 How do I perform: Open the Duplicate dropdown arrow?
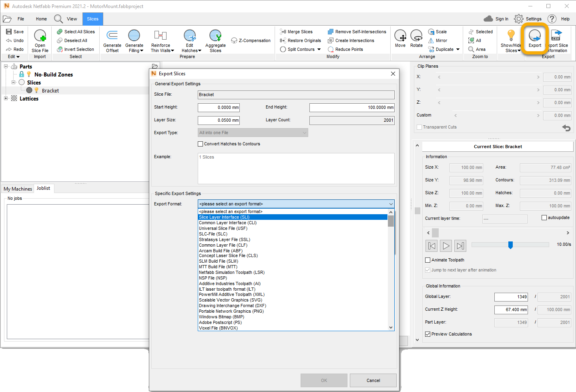coord(458,49)
